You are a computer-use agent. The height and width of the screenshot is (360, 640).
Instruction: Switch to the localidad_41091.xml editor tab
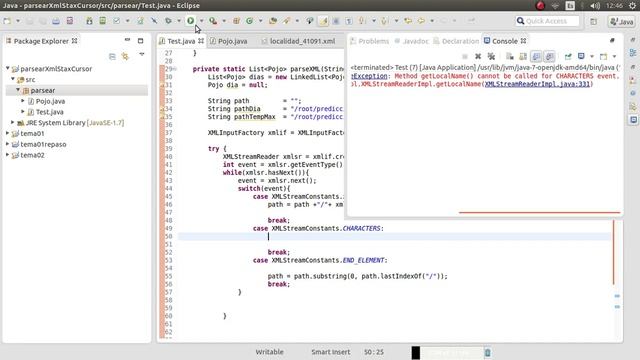[x=298, y=41]
